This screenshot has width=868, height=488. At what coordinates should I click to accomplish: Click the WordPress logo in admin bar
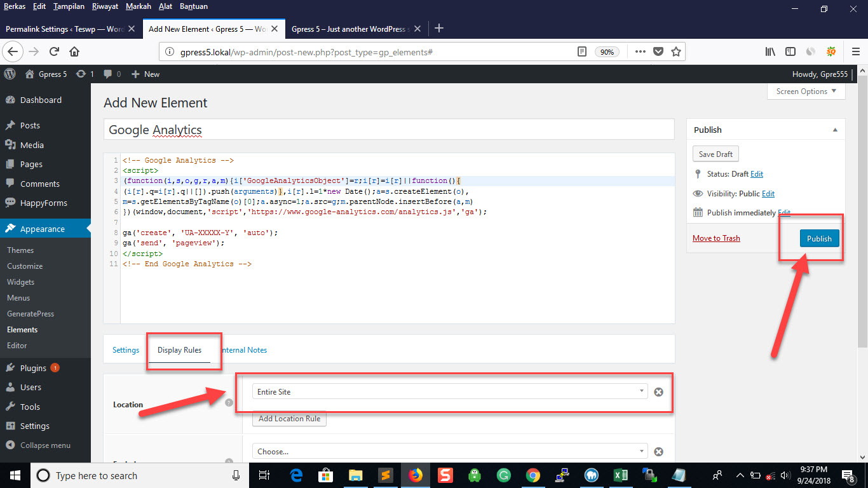(x=10, y=74)
